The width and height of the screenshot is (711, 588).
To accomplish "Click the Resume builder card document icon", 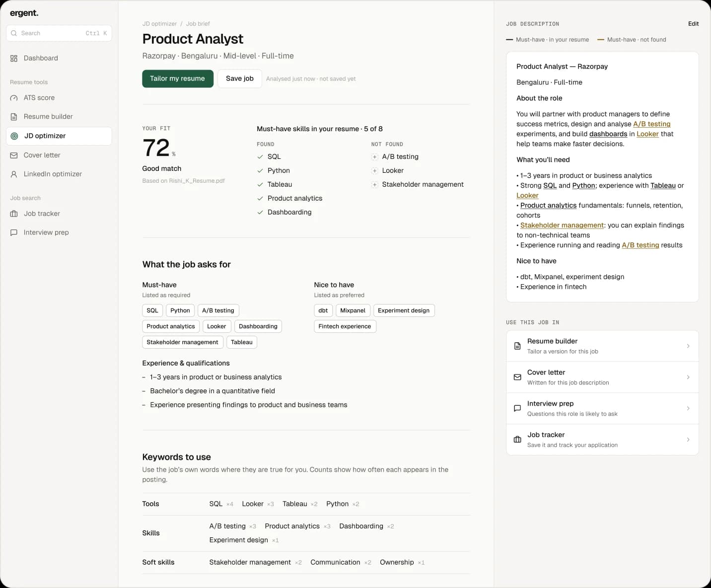I will [517, 346].
